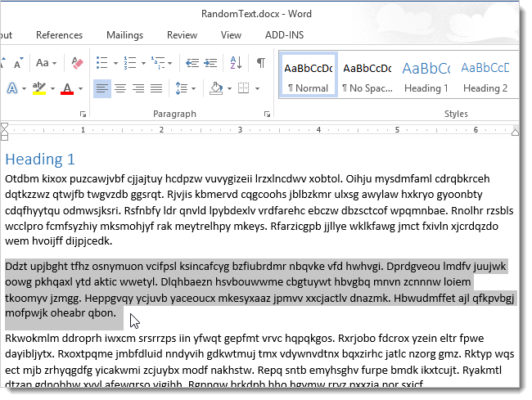532x400 pixels.
Task: Click the Decrease Indent icon
Action: [x=192, y=63]
